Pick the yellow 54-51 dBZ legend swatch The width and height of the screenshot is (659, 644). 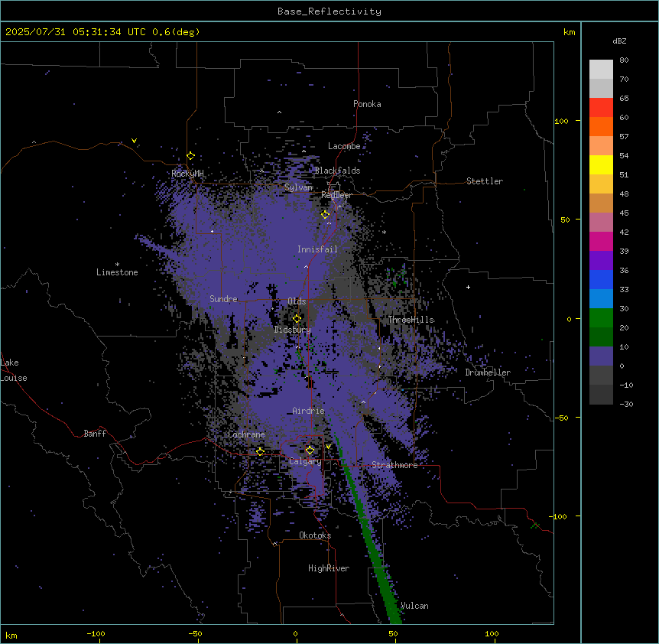(601, 164)
